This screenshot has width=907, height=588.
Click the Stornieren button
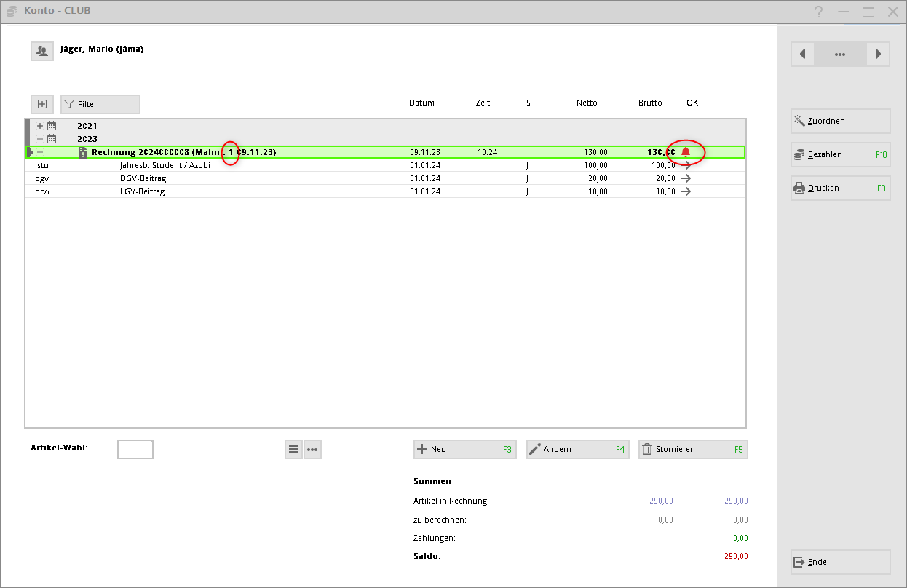pyautogui.click(x=692, y=449)
